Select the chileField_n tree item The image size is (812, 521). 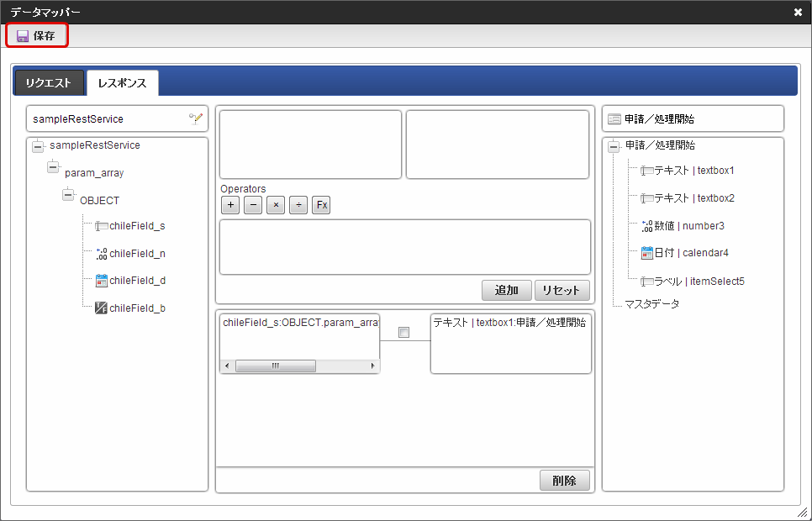pos(137,254)
